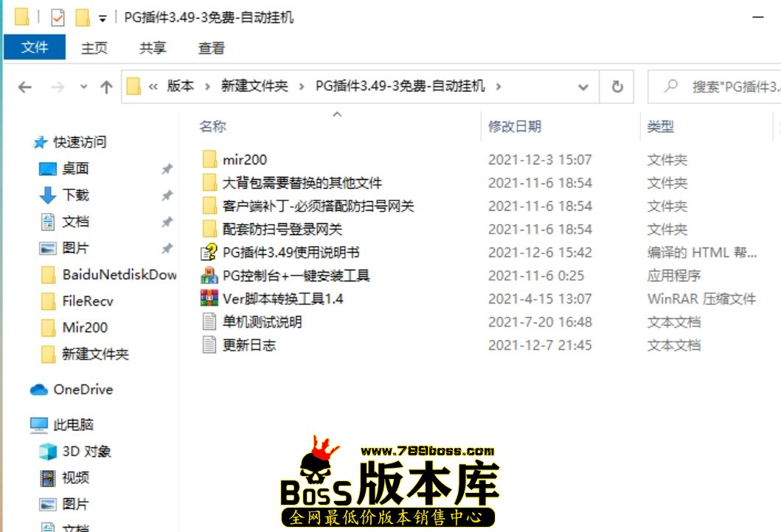
Task: Click the up-one-level arrow button
Action: (x=106, y=87)
